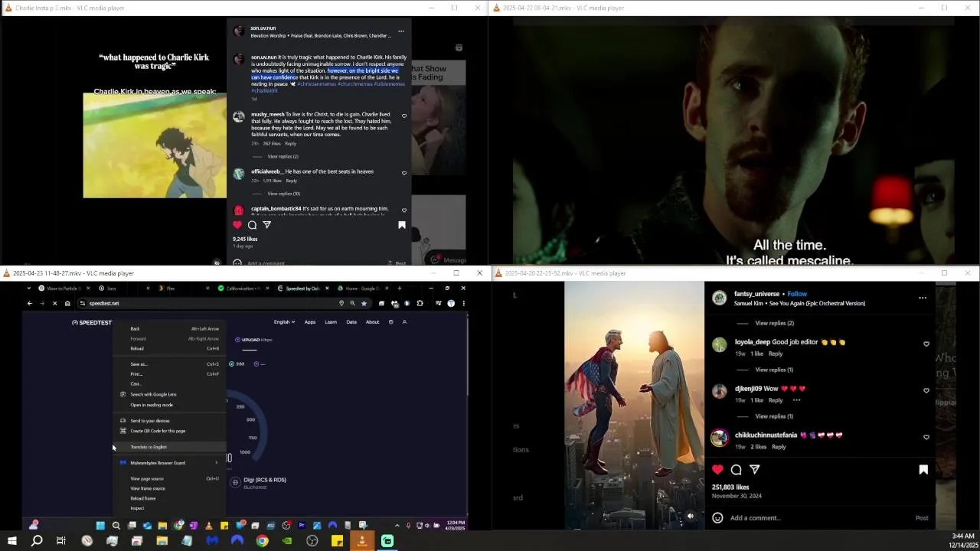Expand View replies (10) under officialweeb__
This screenshot has height=551, width=980.
point(284,194)
